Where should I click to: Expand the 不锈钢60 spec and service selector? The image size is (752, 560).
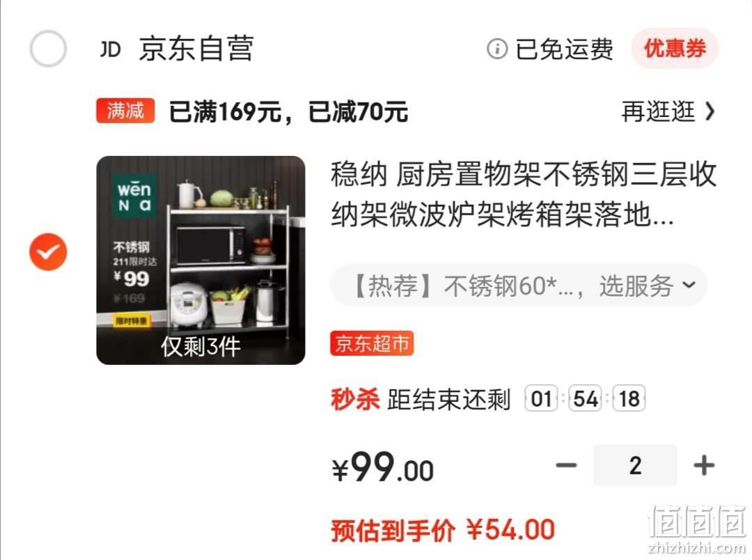(x=519, y=286)
